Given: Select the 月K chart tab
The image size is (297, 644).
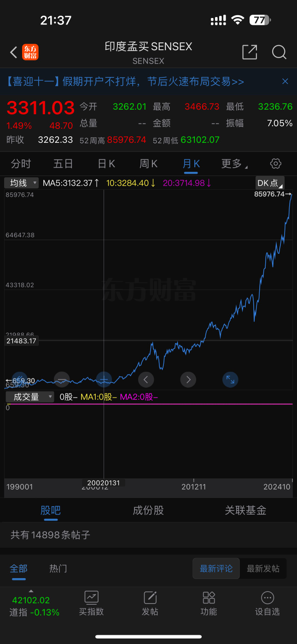Looking at the screenshot, I should (x=191, y=164).
